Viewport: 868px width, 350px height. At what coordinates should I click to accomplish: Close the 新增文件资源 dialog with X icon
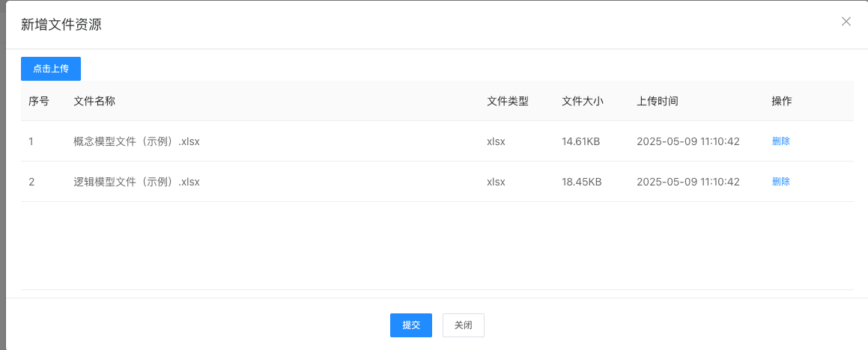coord(846,22)
